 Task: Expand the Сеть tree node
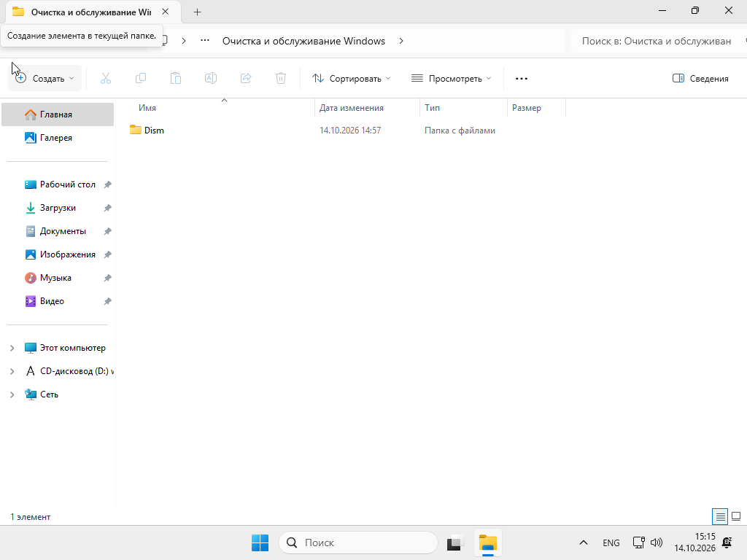tap(12, 394)
